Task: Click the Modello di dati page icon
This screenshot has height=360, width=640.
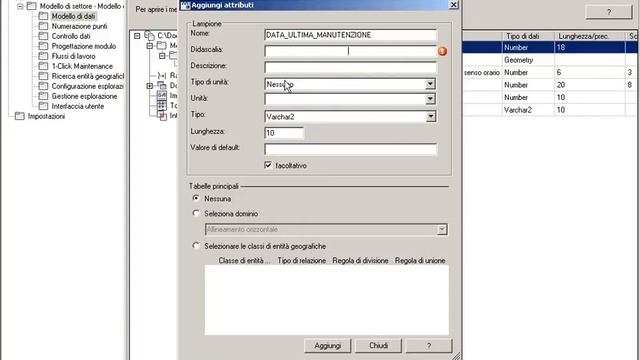Action: pos(43,16)
